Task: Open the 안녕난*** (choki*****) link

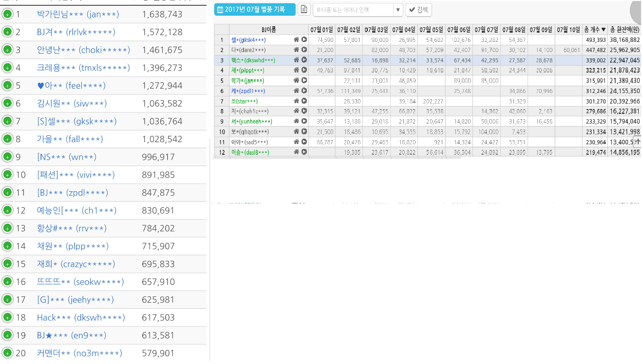Action: [x=83, y=50]
